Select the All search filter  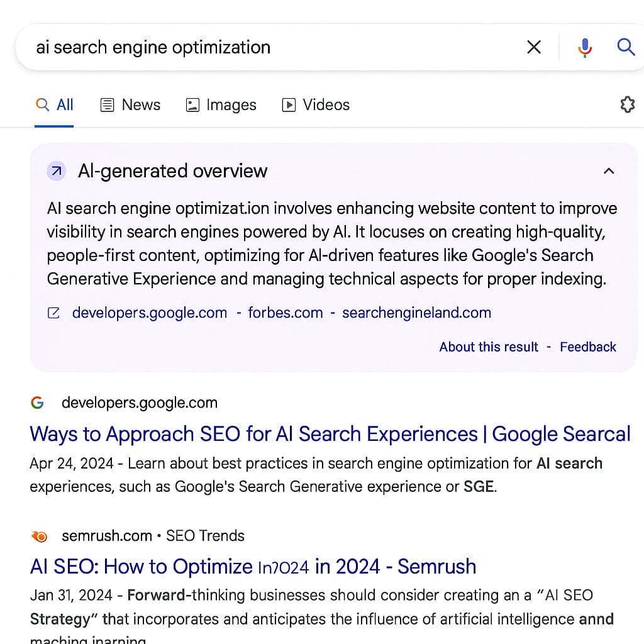pos(55,104)
